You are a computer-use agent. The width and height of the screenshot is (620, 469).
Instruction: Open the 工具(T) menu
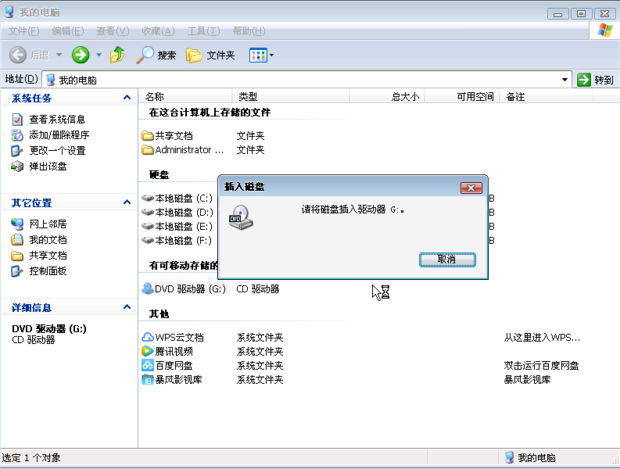coord(204,31)
